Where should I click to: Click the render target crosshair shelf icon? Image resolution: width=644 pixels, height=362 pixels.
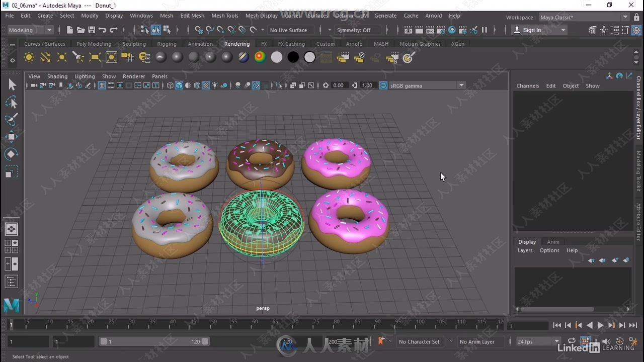click(x=408, y=57)
